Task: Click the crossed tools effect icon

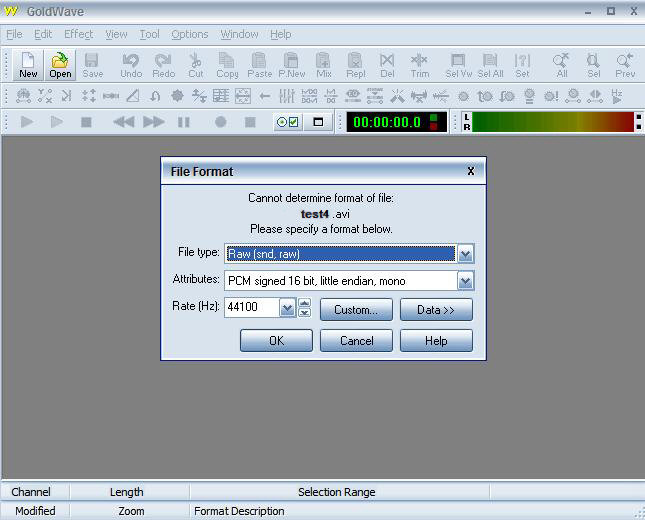Action: coord(397,96)
